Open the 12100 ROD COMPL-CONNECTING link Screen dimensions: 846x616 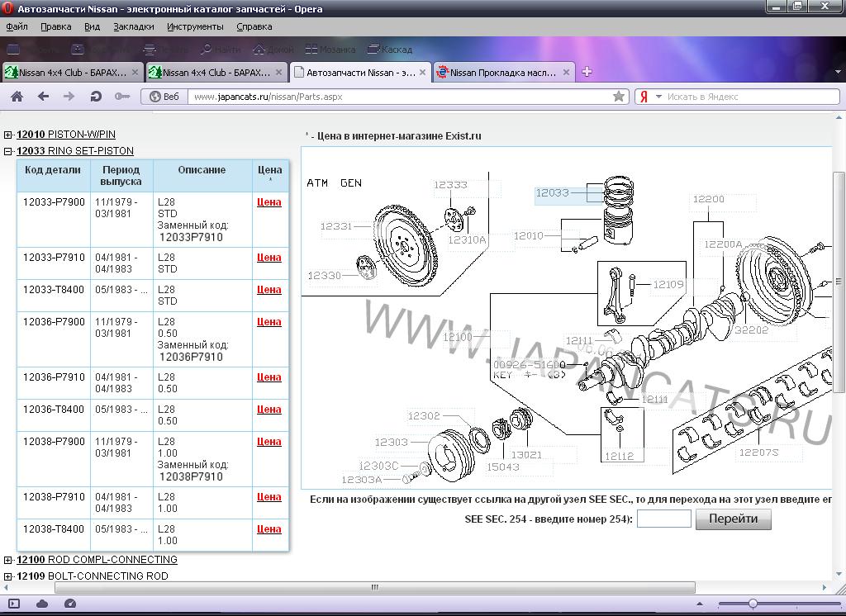[97, 560]
